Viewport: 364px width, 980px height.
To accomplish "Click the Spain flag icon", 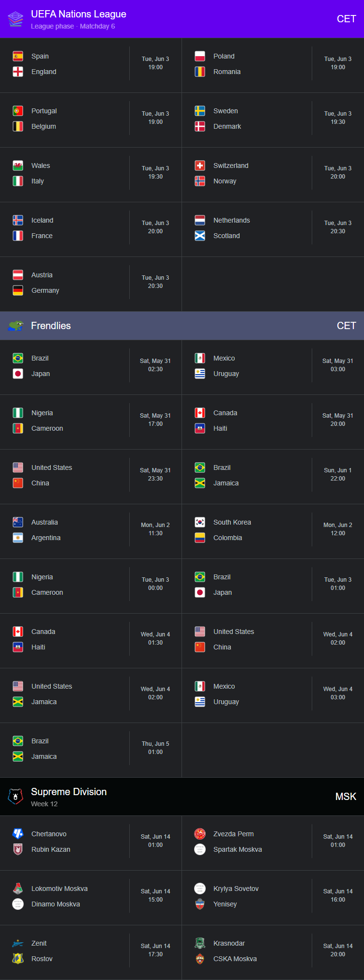I will tap(18, 56).
